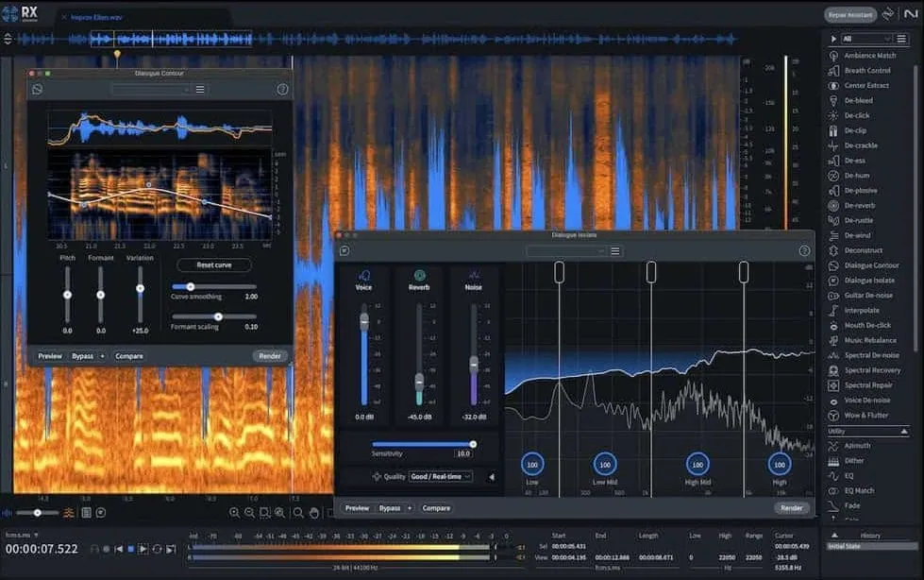Click the Voice channel icon in Dialogue Isolate
The image size is (924, 580).
pos(364,273)
